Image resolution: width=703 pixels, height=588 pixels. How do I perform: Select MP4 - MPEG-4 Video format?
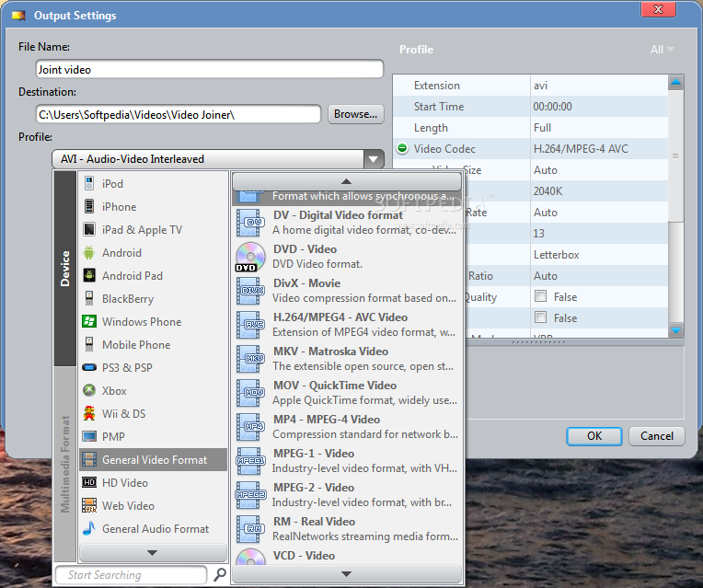pos(347,427)
